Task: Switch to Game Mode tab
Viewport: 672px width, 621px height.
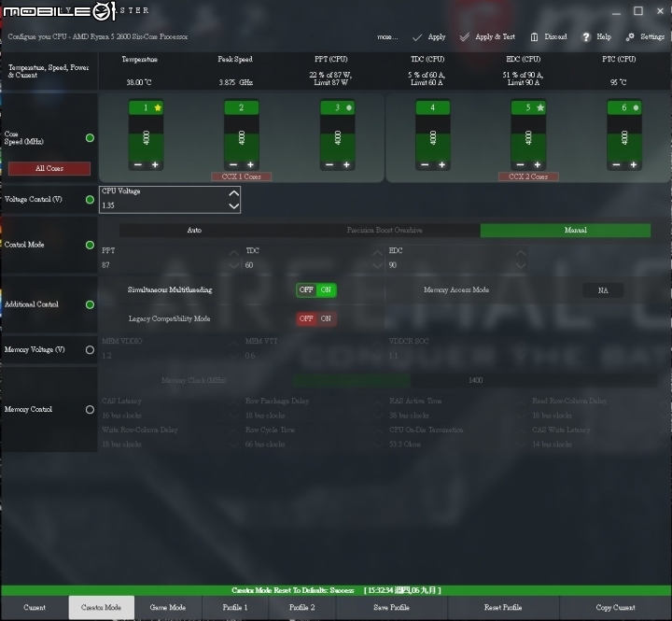Action: pos(168,607)
